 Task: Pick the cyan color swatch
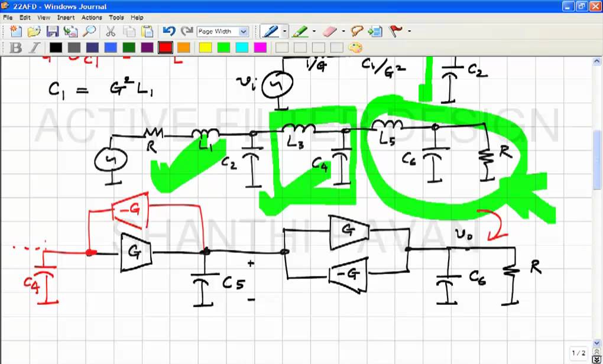coord(242,48)
